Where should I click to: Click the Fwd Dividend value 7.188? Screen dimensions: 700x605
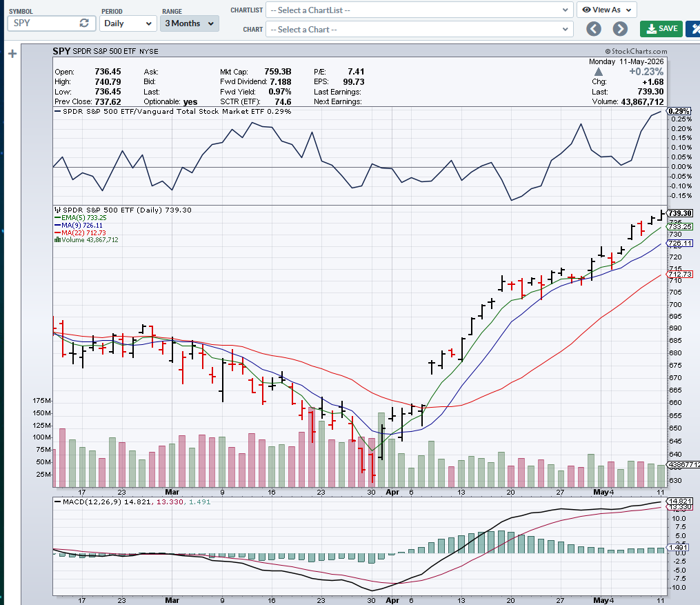[x=281, y=81]
